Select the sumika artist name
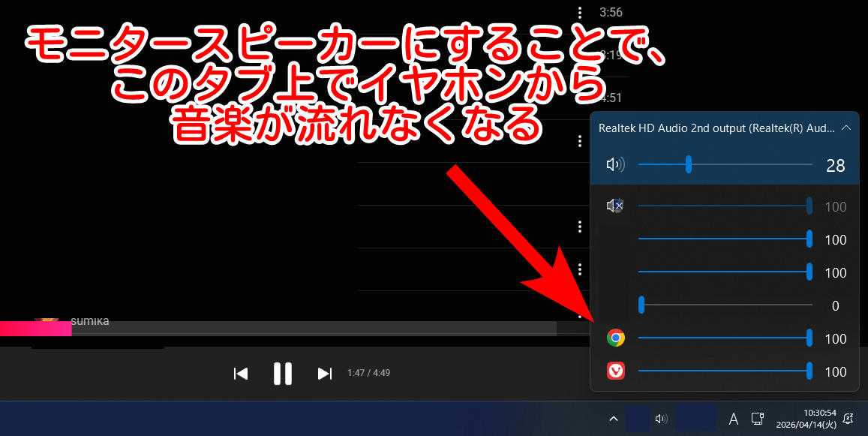 click(x=91, y=320)
